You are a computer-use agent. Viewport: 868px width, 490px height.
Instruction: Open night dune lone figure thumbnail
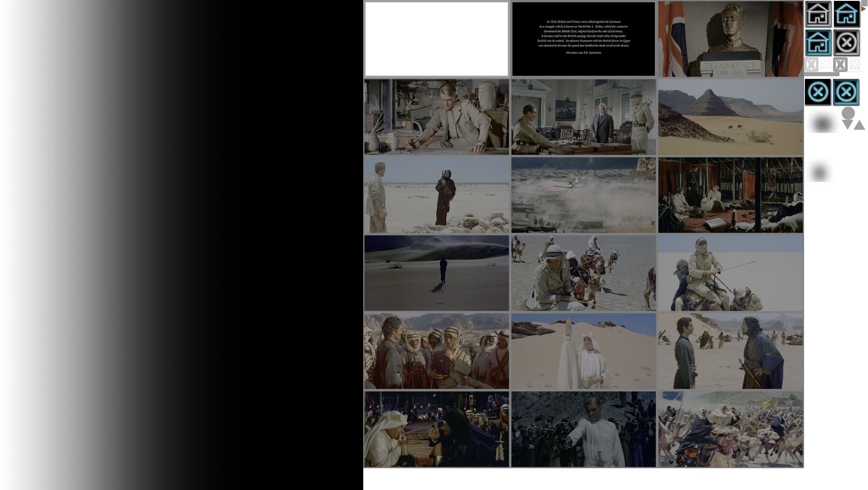click(x=437, y=273)
